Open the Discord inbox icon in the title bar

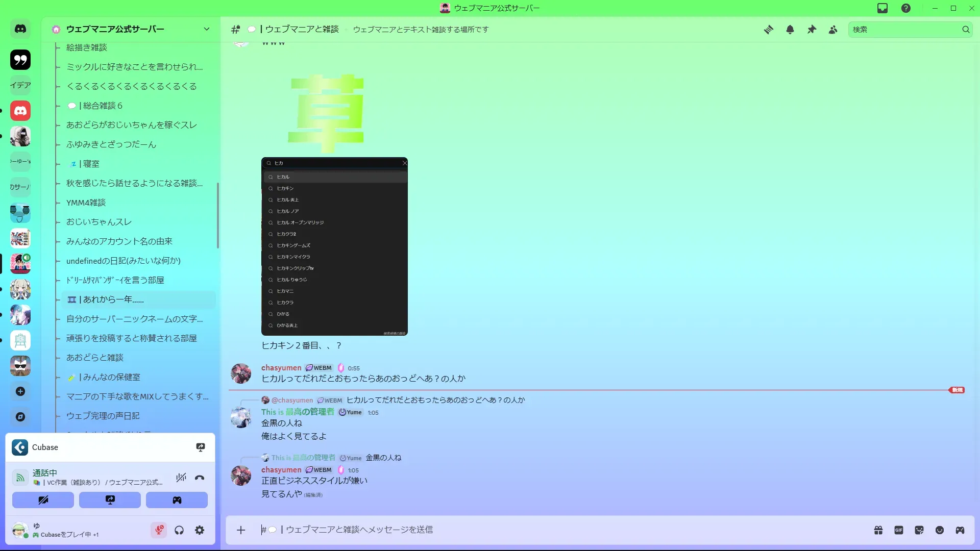[883, 8]
